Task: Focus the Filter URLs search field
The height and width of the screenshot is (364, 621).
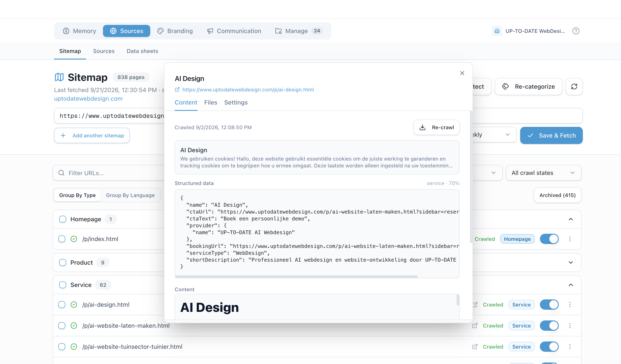Action: tap(109, 173)
